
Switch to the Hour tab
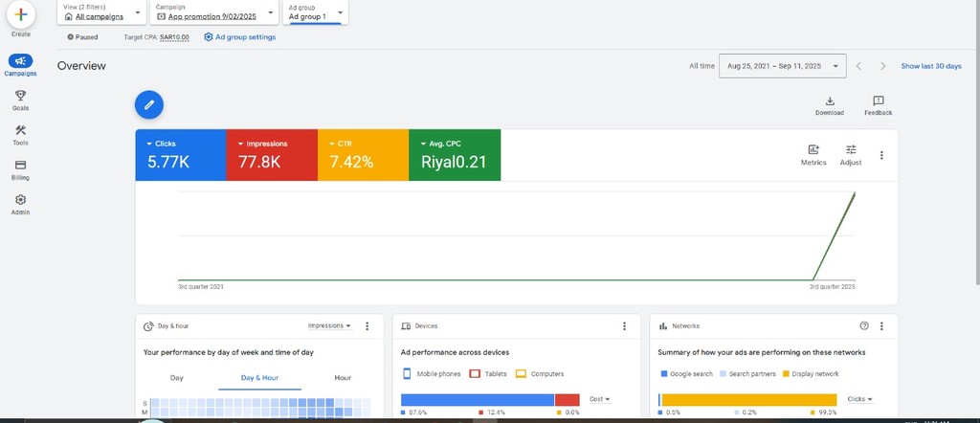coord(343,378)
